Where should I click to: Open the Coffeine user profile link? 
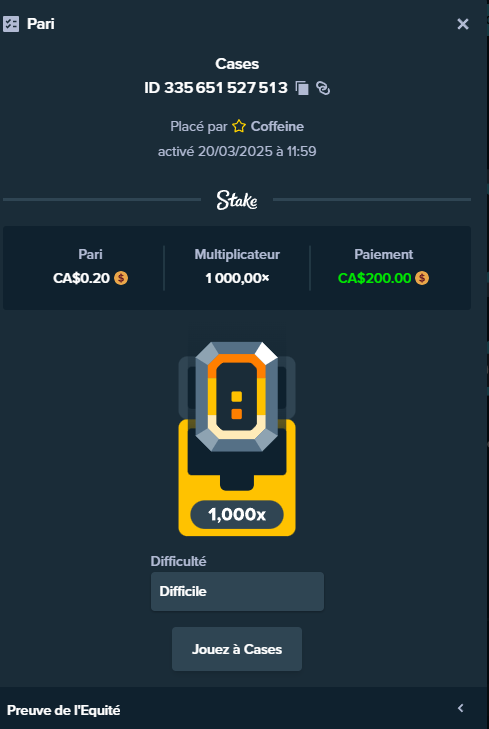pos(277,126)
